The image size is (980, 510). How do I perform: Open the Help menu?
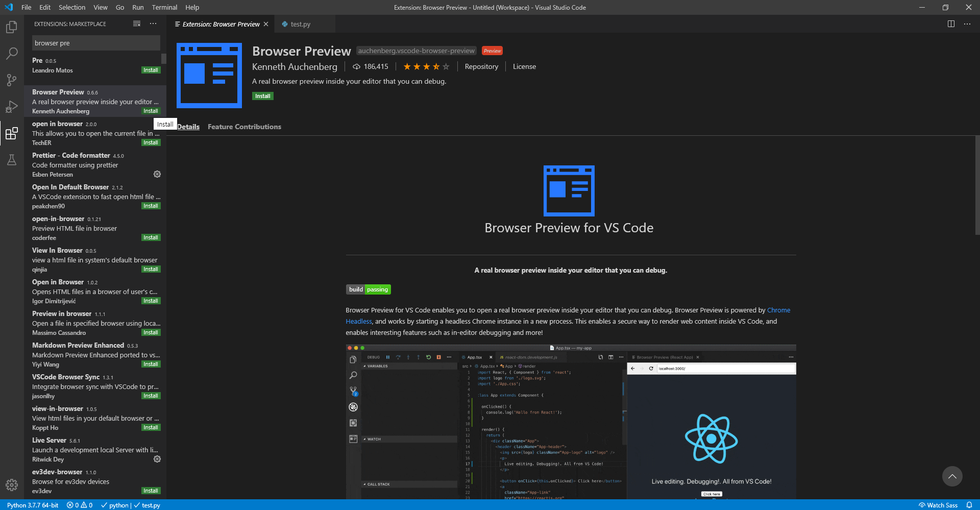(x=192, y=7)
